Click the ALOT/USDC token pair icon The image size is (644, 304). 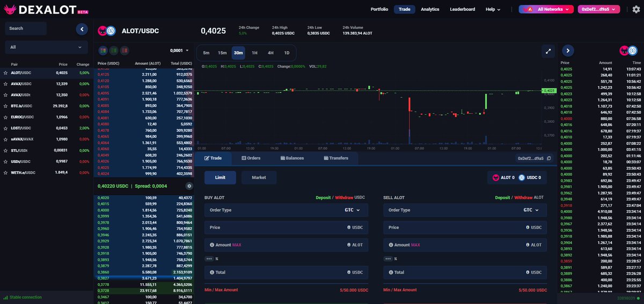click(x=107, y=31)
